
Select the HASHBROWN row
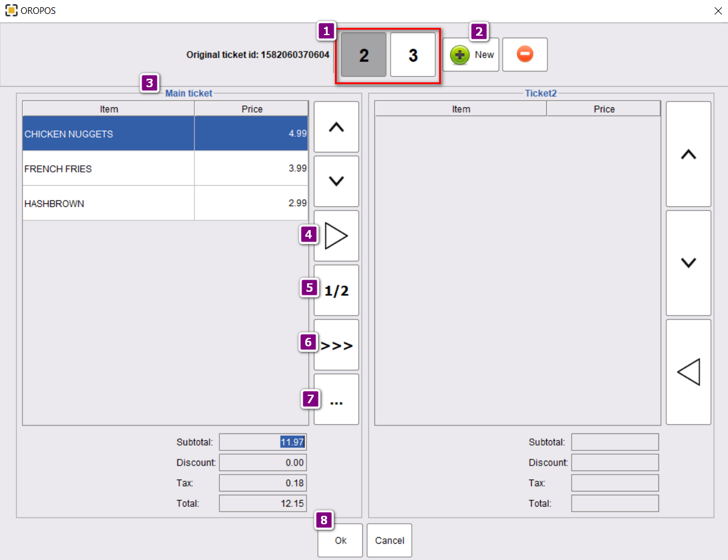(165, 203)
